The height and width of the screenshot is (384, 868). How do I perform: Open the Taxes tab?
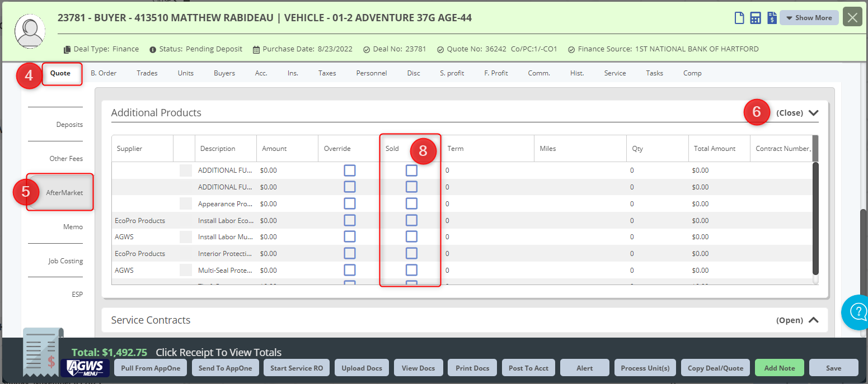pos(327,73)
